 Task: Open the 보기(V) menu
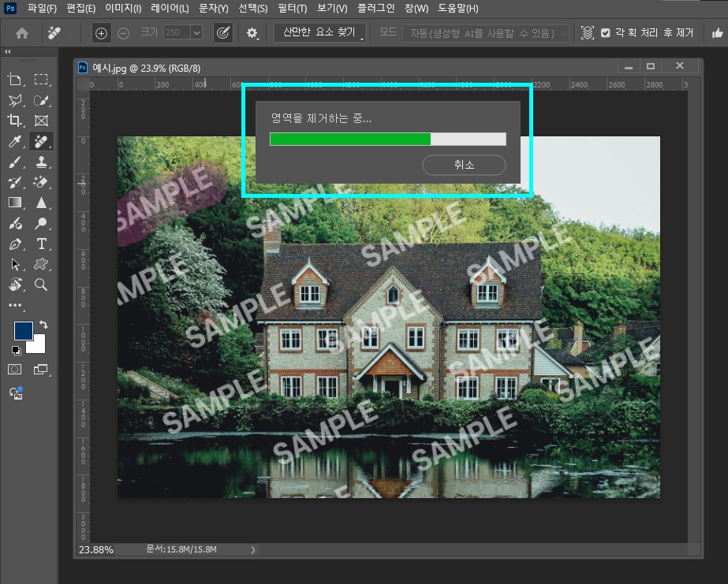332,9
